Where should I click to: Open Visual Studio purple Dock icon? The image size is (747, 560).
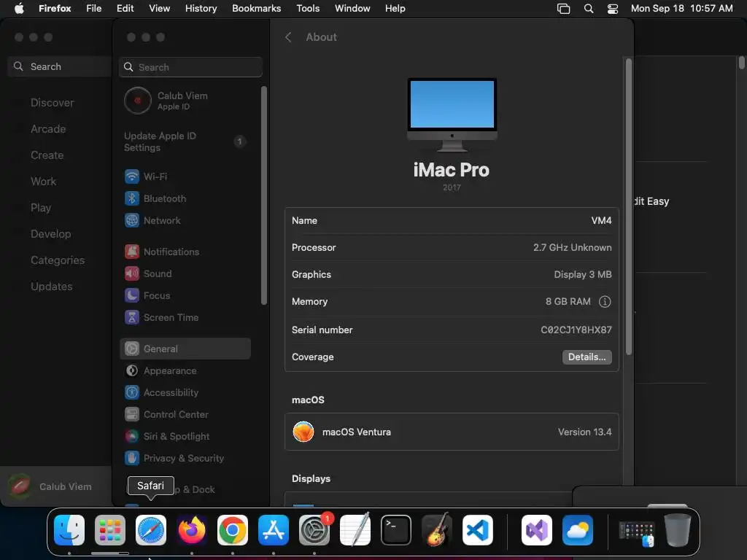click(x=537, y=530)
